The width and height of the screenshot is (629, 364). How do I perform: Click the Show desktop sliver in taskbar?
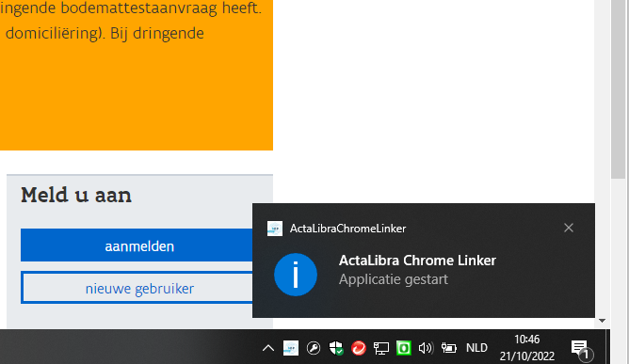(x=608, y=347)
